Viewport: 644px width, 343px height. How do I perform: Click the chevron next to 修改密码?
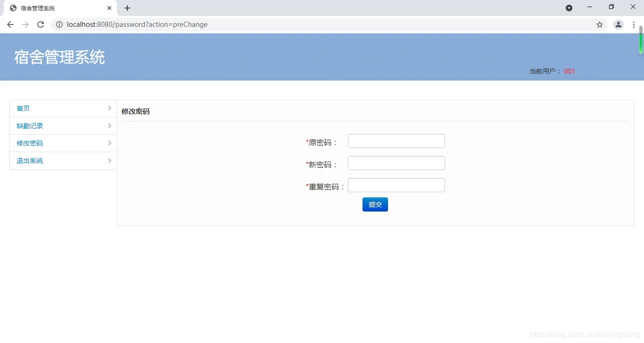109,143
